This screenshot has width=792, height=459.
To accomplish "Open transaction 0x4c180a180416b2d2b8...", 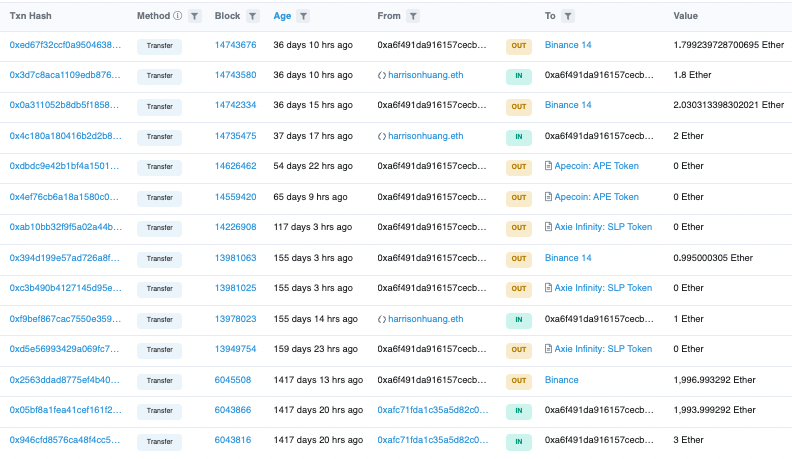I will 66,136.
